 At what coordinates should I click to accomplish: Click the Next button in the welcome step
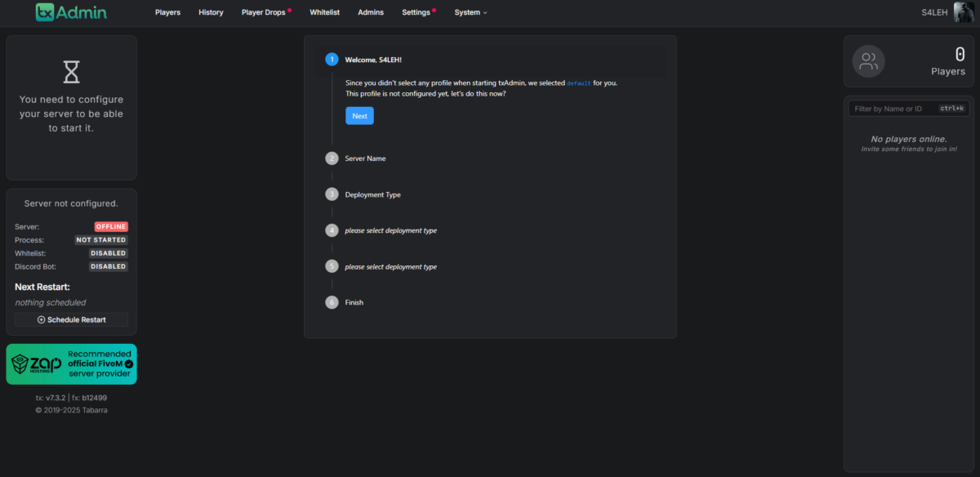(x=359, y=115)
